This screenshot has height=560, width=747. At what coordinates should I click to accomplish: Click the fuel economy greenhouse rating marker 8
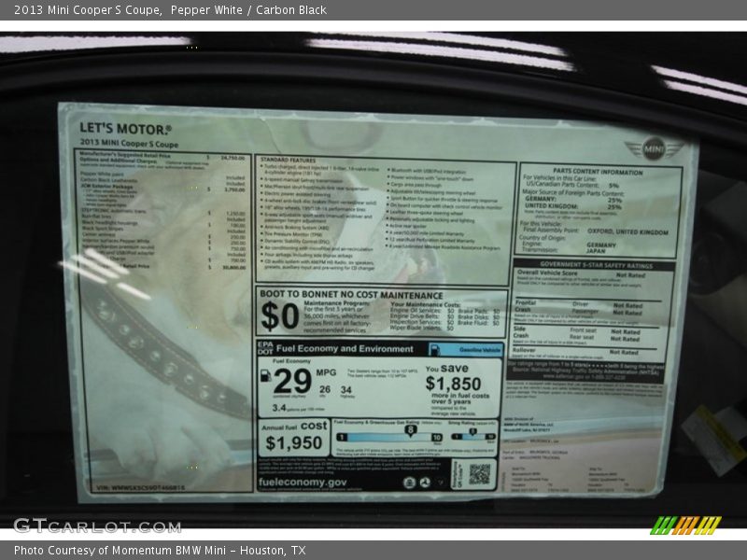[410, 431]
